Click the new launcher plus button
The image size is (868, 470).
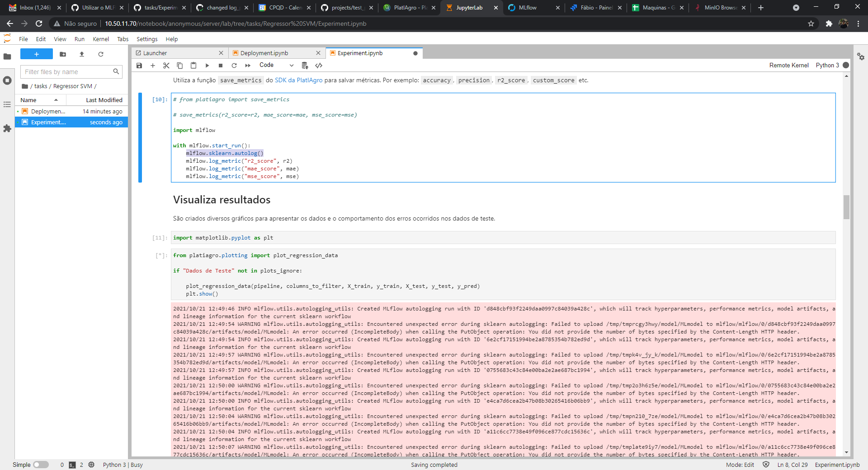coord(37,54)
